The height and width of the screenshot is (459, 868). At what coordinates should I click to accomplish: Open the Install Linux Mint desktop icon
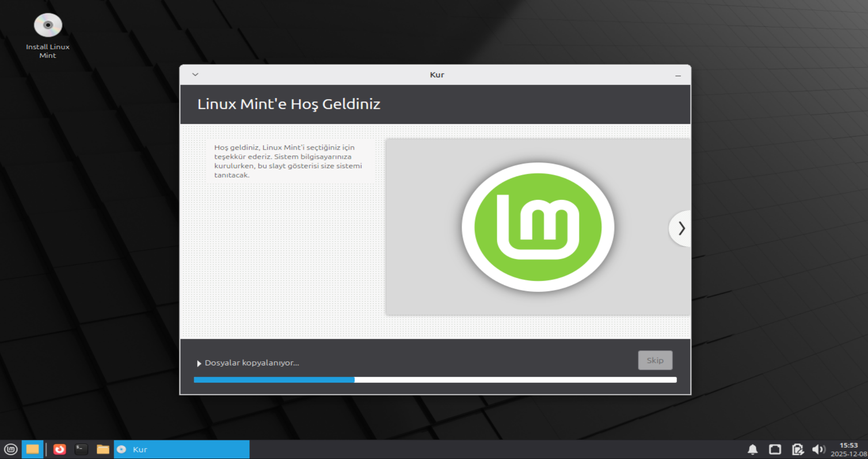point(47,27)
